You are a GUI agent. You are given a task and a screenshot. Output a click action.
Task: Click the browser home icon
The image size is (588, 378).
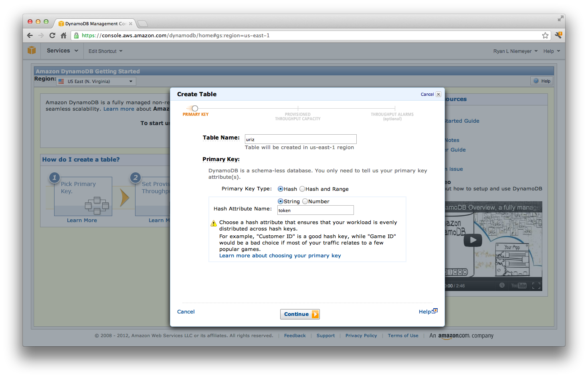click(64, 35)
